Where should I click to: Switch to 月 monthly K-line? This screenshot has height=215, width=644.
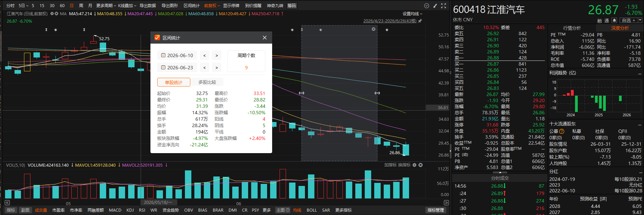(90, 6)
